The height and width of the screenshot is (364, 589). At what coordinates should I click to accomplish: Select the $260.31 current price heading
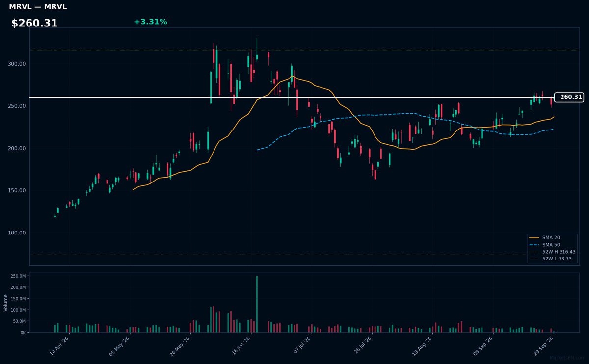[x=34, y=23]
